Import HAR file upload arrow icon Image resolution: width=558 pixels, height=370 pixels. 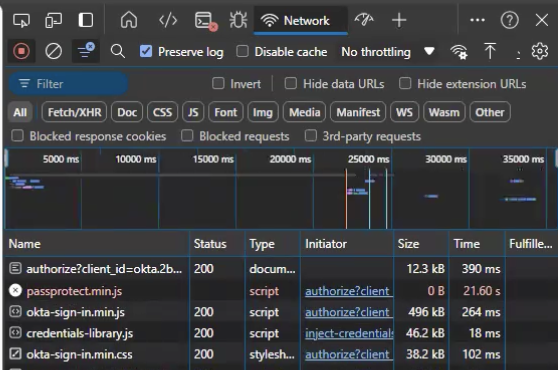490,51
